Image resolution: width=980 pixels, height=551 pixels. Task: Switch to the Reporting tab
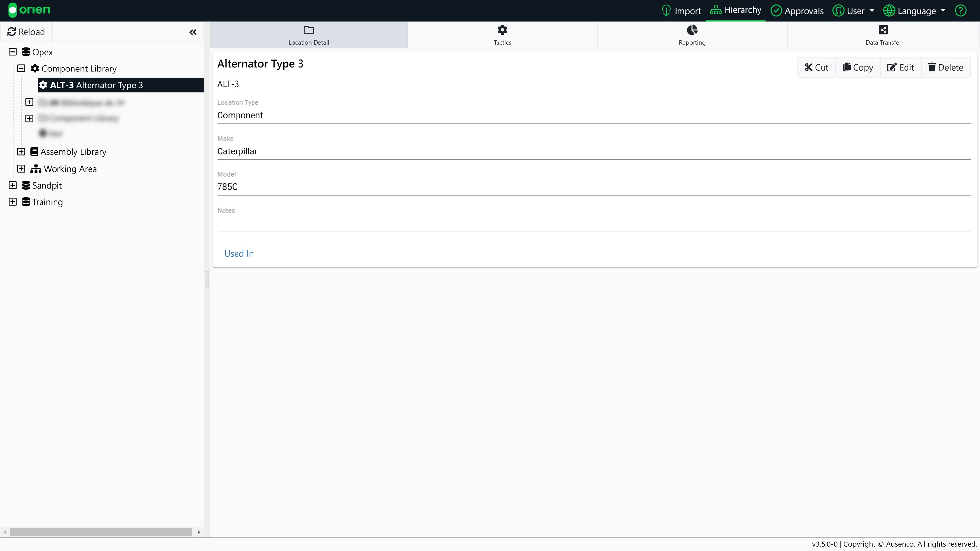point(692,35)
